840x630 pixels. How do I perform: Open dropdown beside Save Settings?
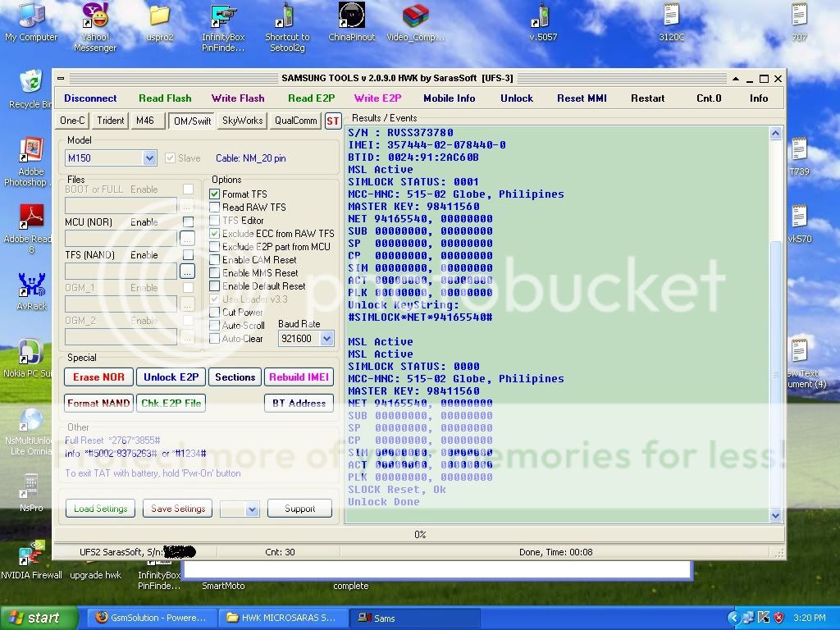tap(253, 509)
